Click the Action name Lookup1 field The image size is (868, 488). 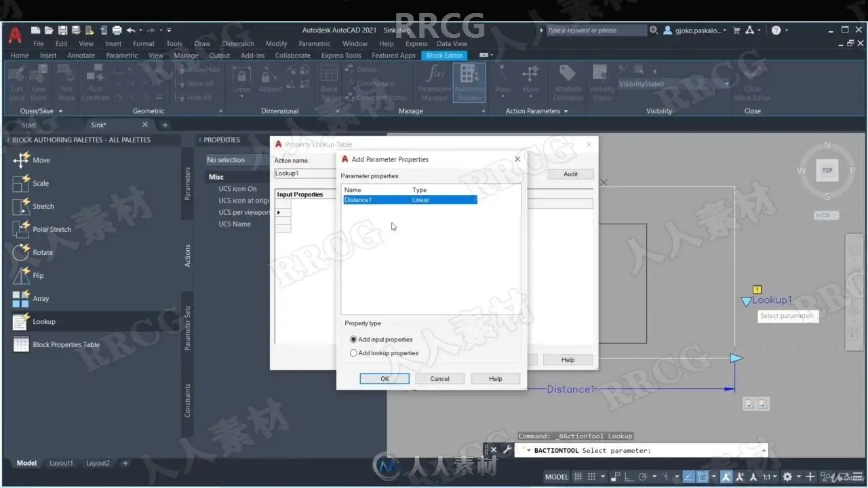click(x=305, y=174)
